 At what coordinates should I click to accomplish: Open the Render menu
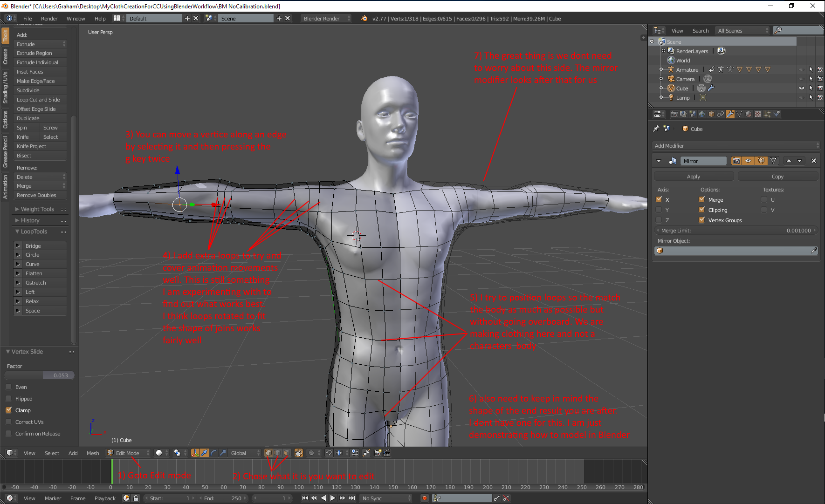coord(49,19)
